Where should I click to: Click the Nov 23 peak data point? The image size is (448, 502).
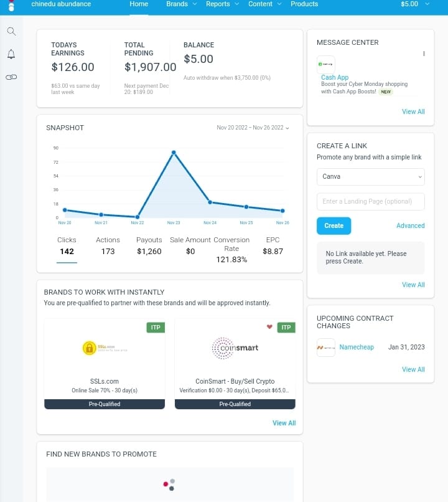coord(174,153)
